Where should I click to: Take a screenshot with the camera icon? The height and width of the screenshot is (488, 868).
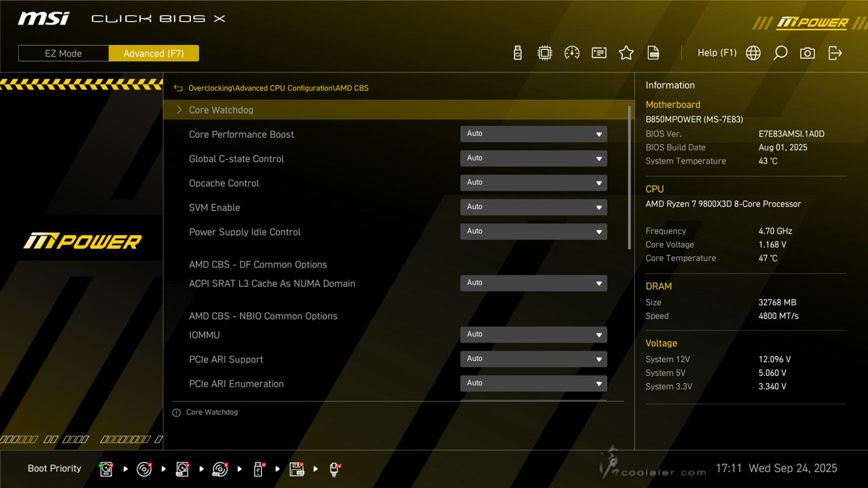807,53
